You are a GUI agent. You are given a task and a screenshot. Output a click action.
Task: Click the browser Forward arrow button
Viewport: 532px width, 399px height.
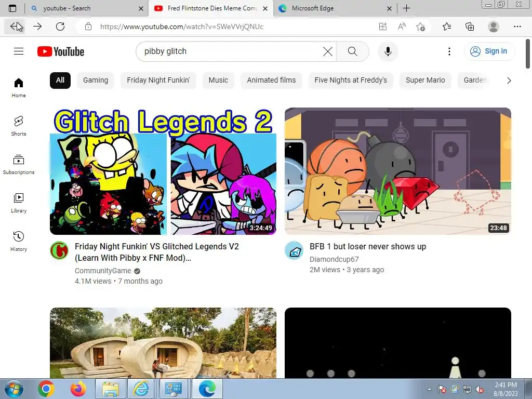[37, 26]
